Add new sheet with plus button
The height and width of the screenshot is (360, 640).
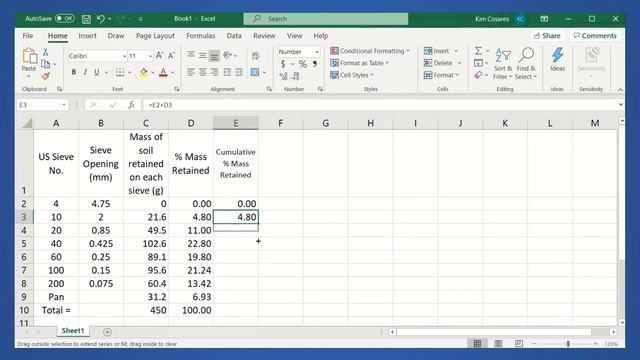(107, 332)
